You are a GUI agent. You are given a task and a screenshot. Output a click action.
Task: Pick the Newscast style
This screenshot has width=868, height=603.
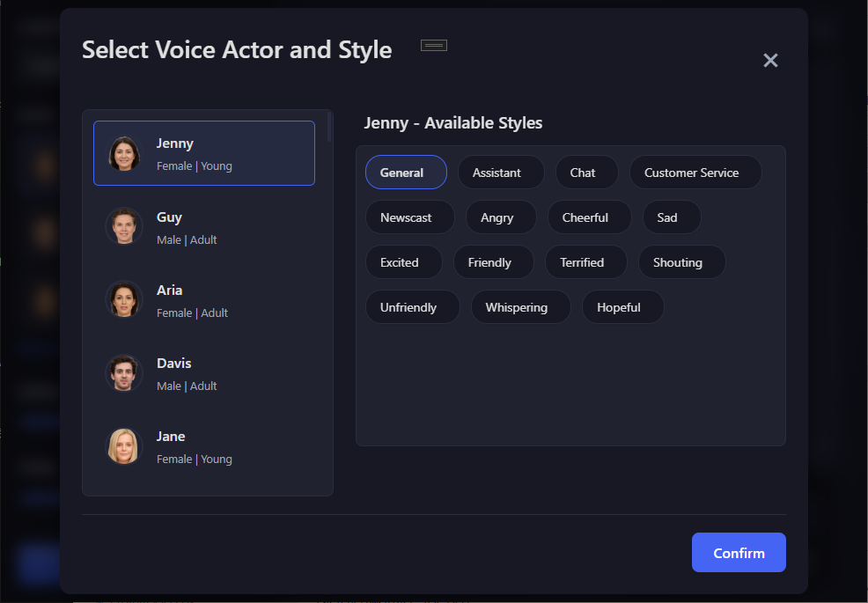pos(410,217)
